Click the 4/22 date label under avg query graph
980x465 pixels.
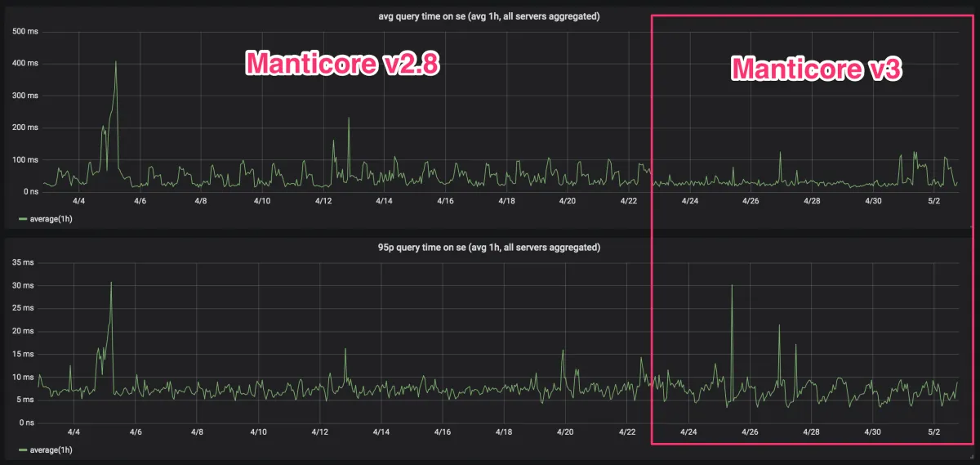click(x=628, y=200)
